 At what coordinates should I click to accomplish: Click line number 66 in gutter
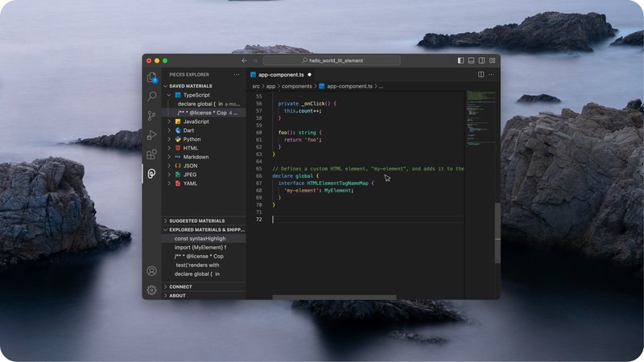click(258, 176)
